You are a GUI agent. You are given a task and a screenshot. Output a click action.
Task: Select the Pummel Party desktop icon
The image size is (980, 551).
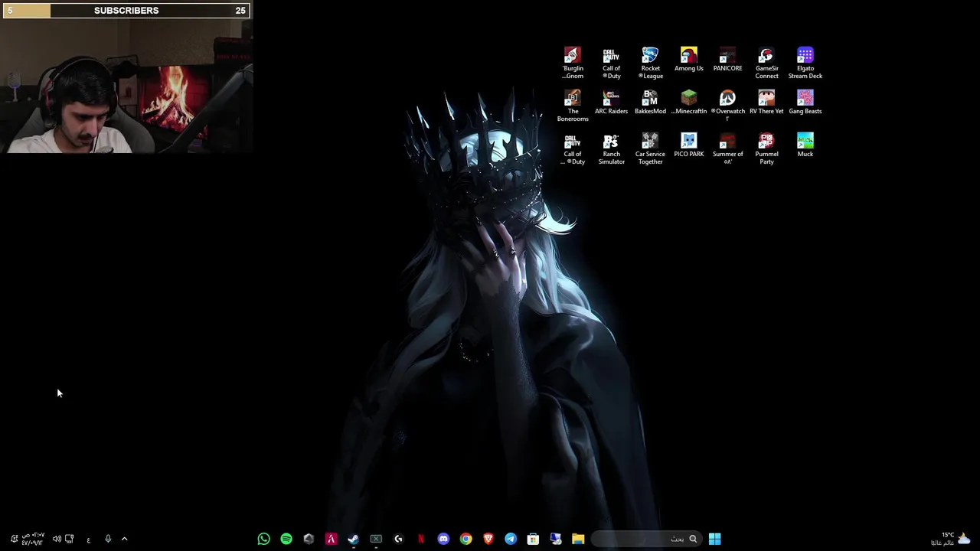click(x=766, y=148)
